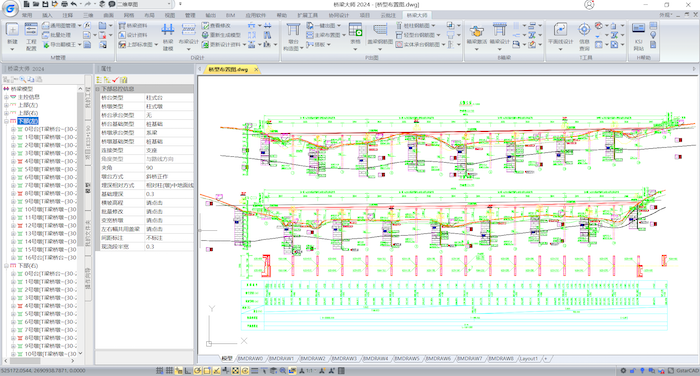The height and width of the screenshot is (376, 700).
Task: Select the 下部(左) tree item
Action: (28, 121)
